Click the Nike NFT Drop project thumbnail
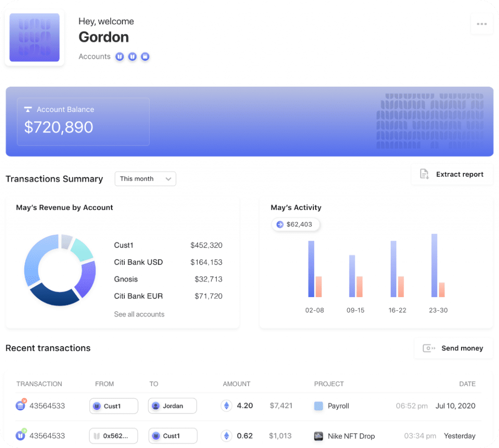The image size is (499, 448). click(319, 436)
